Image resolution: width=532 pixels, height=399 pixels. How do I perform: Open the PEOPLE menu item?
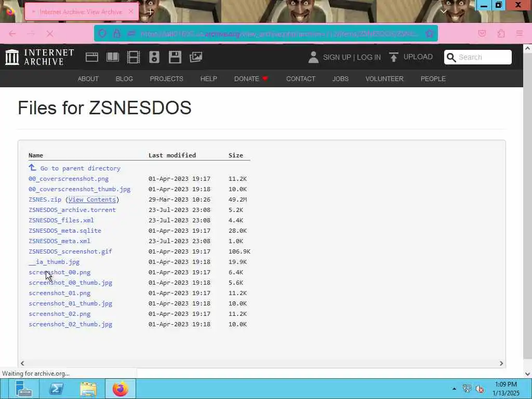coord(433,79)
